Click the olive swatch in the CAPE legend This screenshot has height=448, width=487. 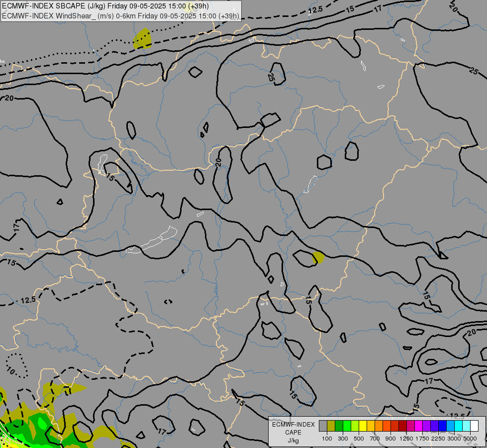click(x=331, y=426)
